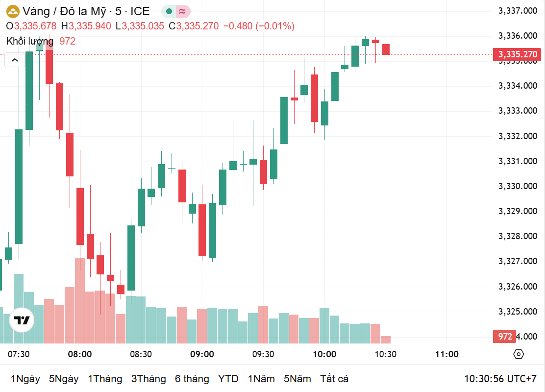Switch to the 3Tháng range

click(x=149, y=379)
